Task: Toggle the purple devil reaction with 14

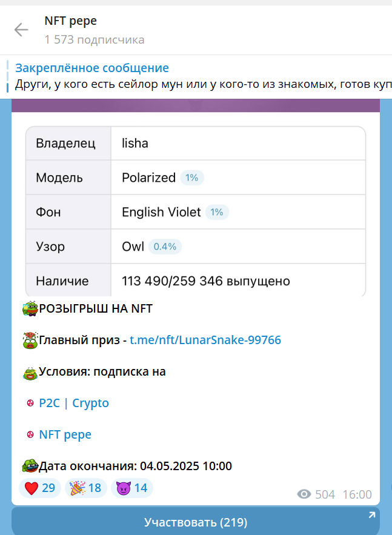Action: point(131,488)
